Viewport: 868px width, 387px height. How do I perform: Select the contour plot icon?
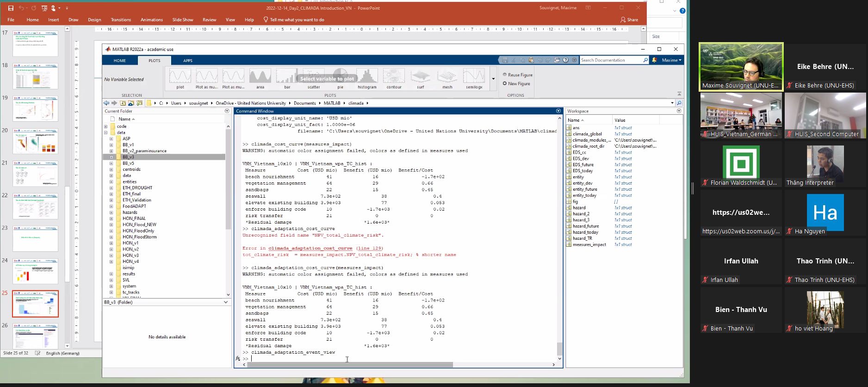pos(394,77)
